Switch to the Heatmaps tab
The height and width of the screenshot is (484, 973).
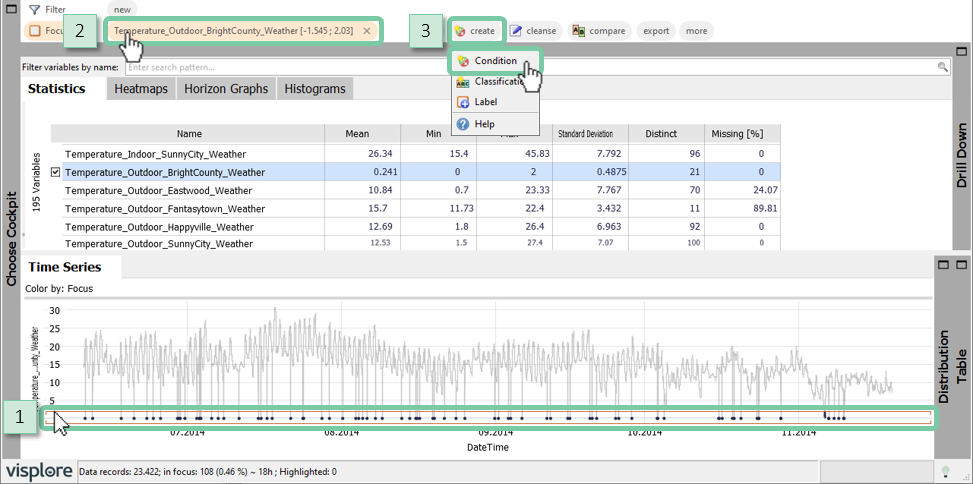click(140, 89)
